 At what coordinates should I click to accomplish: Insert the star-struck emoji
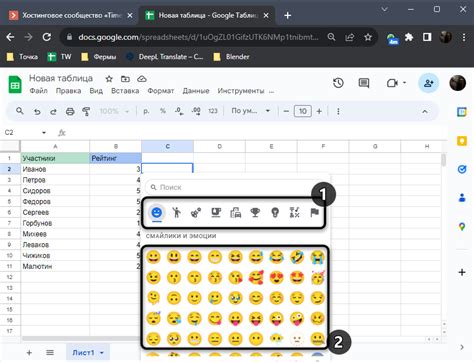pos(297,277)
